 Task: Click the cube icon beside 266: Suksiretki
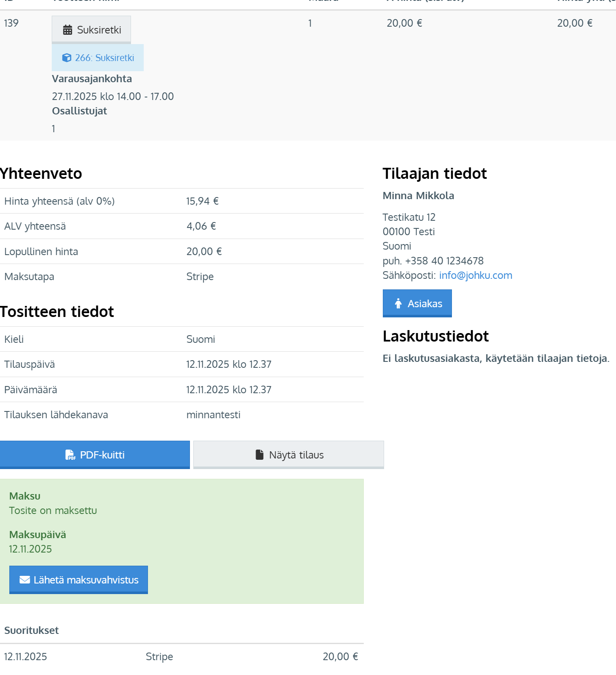pos(67,58)
